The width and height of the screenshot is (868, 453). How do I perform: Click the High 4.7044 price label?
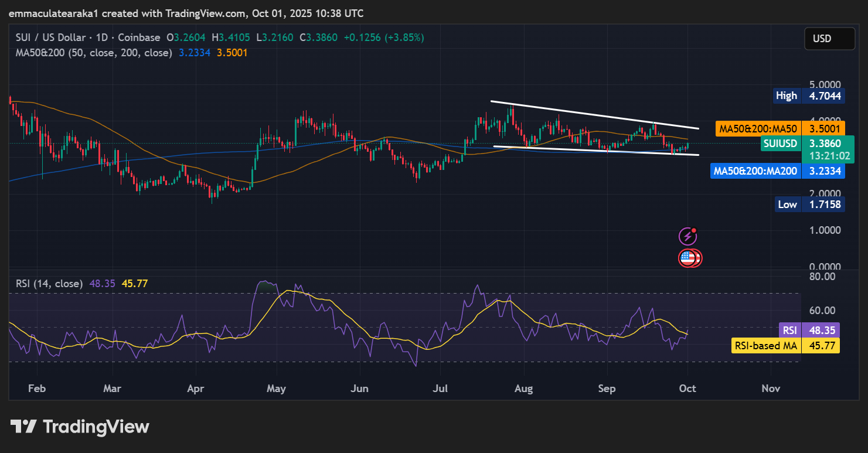(x=809, y=96)
